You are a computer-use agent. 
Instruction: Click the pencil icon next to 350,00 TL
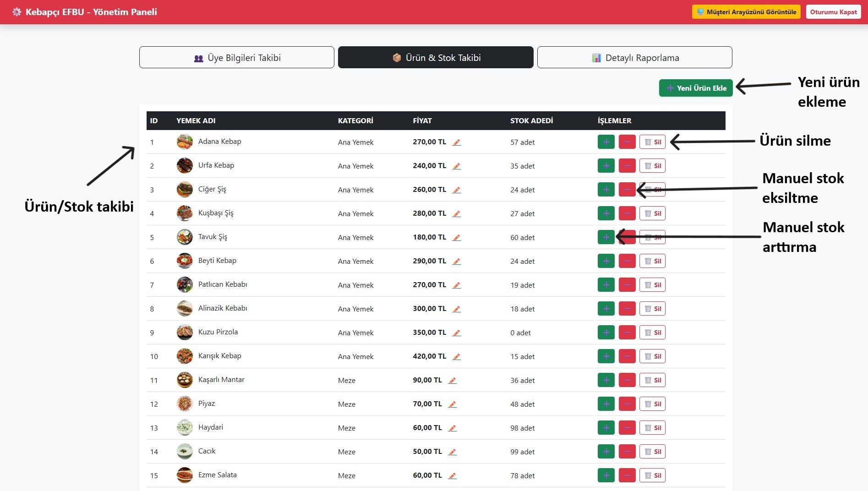[x=456, y=333]
